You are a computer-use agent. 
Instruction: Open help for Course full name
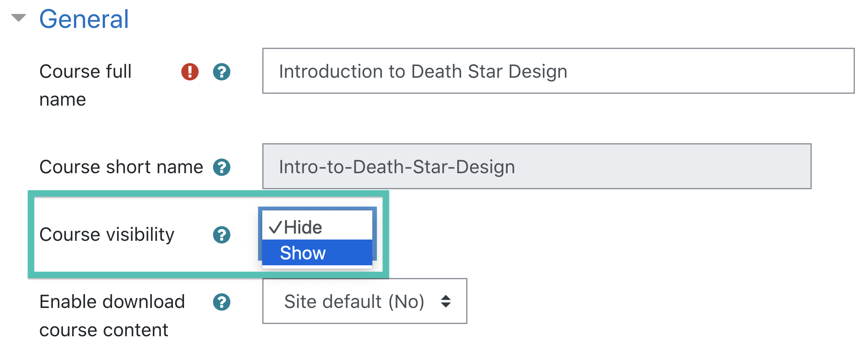(x=222, y=72)
